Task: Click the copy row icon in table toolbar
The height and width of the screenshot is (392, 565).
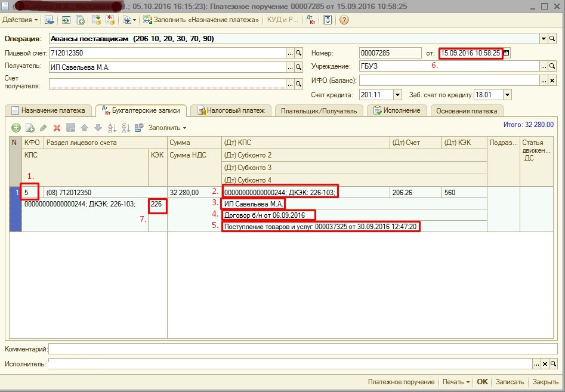Action: click(30, 128)
